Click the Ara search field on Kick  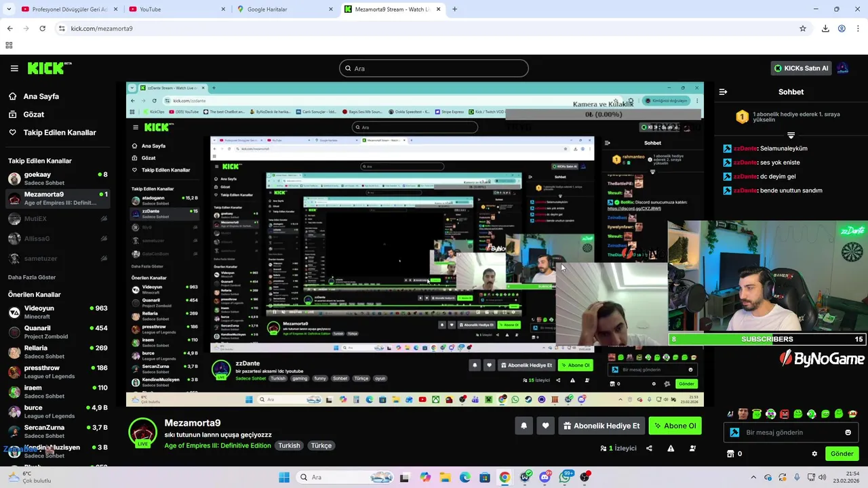coord(434,68)
